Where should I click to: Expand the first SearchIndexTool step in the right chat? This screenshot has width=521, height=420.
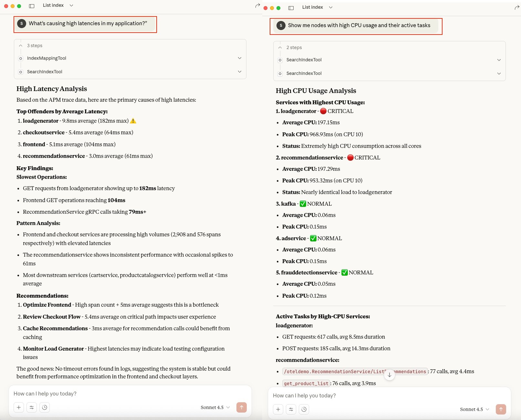(499, 60)
